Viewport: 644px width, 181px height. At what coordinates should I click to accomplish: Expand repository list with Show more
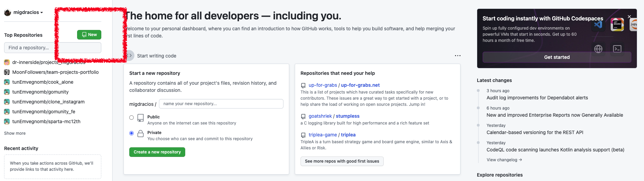coord(15,133)
